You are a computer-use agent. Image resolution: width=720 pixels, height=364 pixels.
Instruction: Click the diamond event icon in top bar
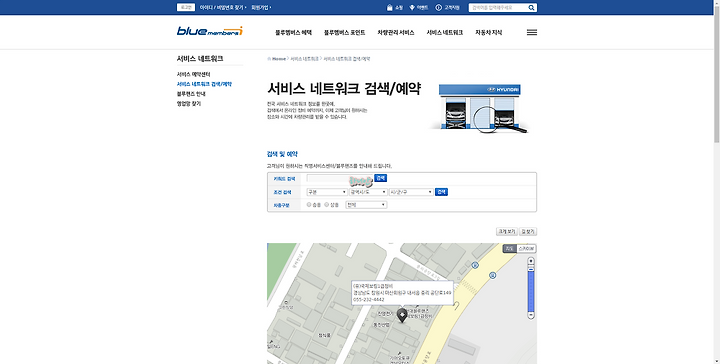[x=412, y=7]
